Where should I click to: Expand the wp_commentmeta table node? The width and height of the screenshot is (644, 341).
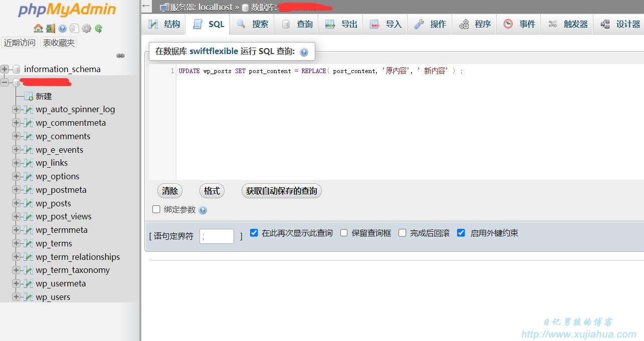point(16,123)
